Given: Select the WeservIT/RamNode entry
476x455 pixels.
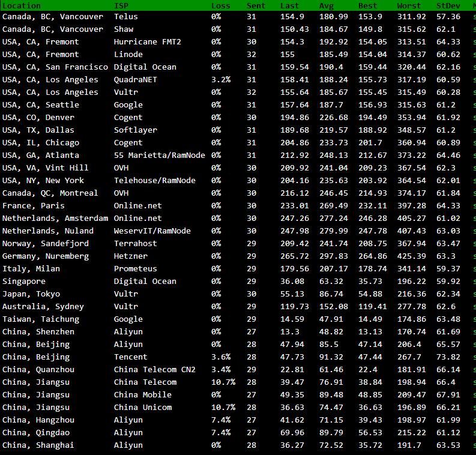Looking at the screenshot, I should point(152,231).
